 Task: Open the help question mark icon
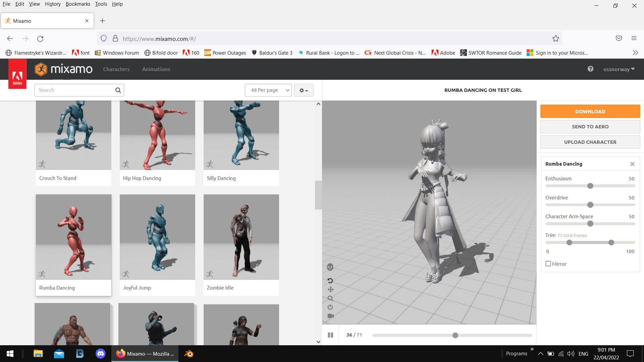[x=590, y=69]
